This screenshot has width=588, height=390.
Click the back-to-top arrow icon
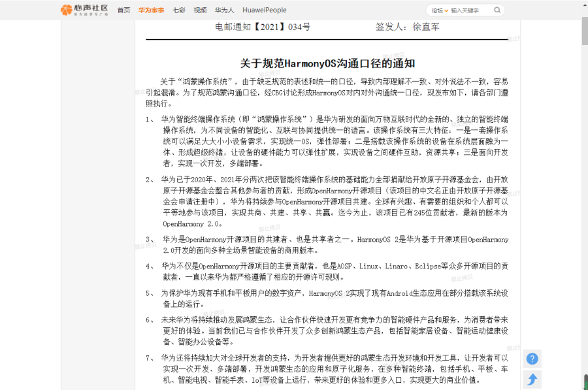point(532,379)
